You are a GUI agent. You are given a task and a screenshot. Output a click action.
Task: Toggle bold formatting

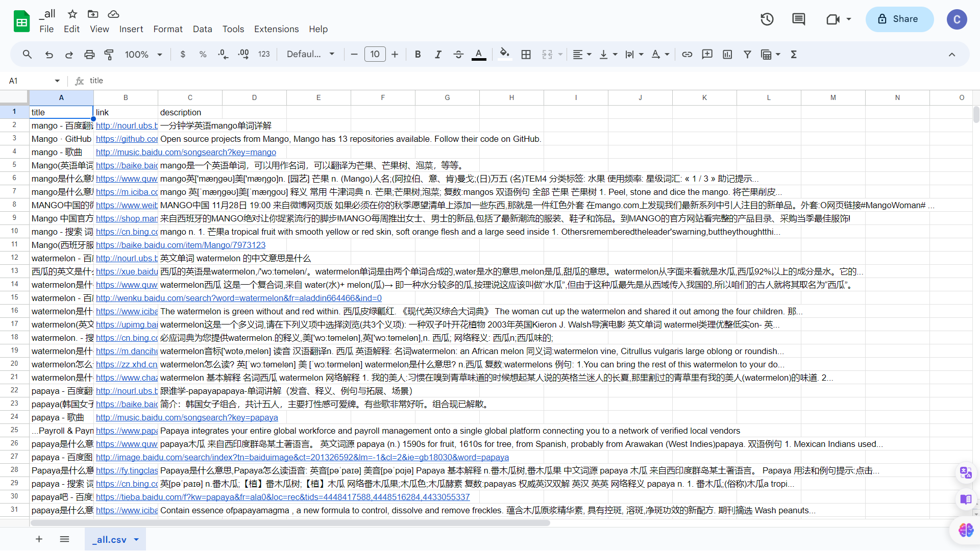click(418, 55)
